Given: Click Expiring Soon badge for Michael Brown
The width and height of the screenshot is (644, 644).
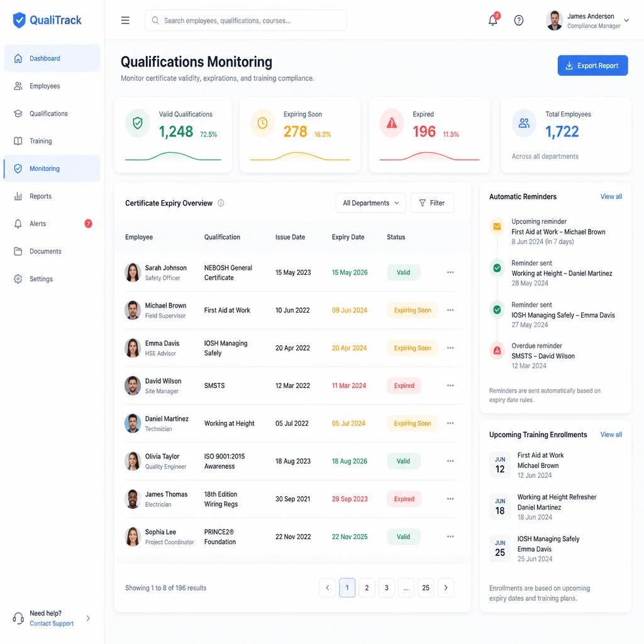Looking at the screenshot, I should coord(413,310).
